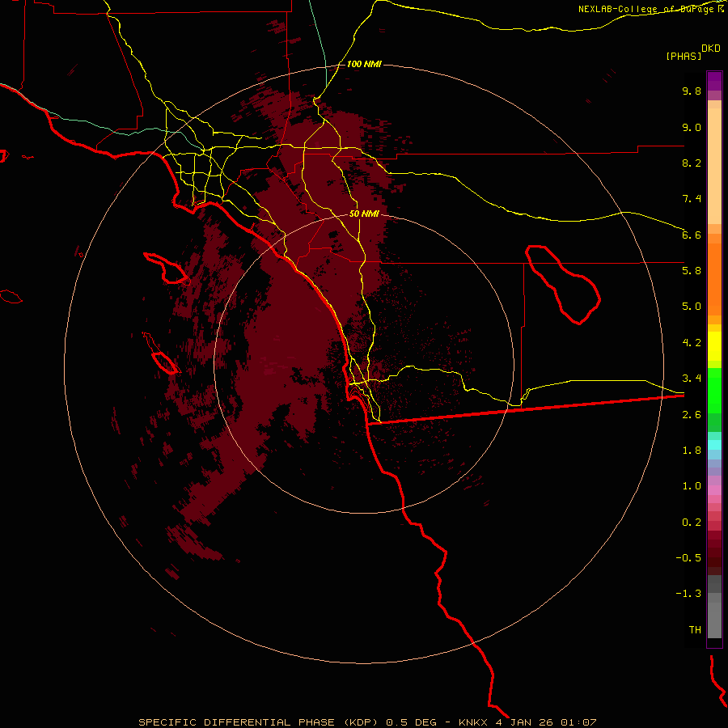Click the 1.8 color scale value

click(692, 451)
